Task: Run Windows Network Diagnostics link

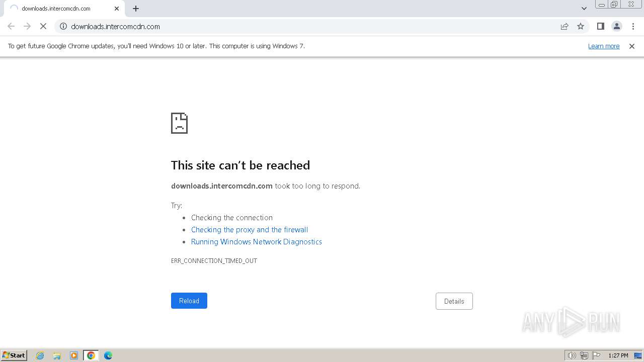Action: pos(257,242)
